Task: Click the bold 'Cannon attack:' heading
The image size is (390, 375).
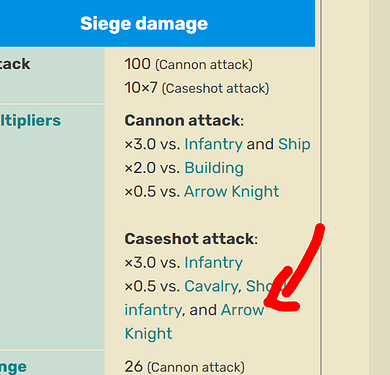Action: click(x=184, y=121)
